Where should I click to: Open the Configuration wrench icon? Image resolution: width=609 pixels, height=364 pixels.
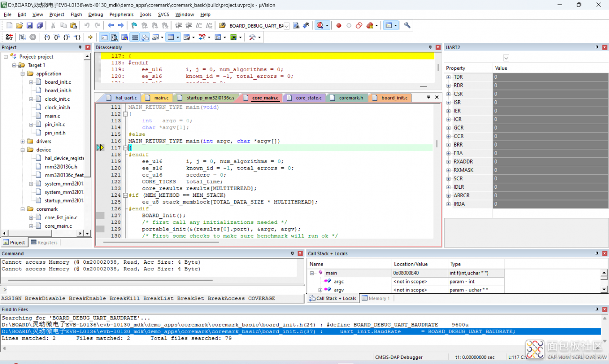click(x=407, y=25)
